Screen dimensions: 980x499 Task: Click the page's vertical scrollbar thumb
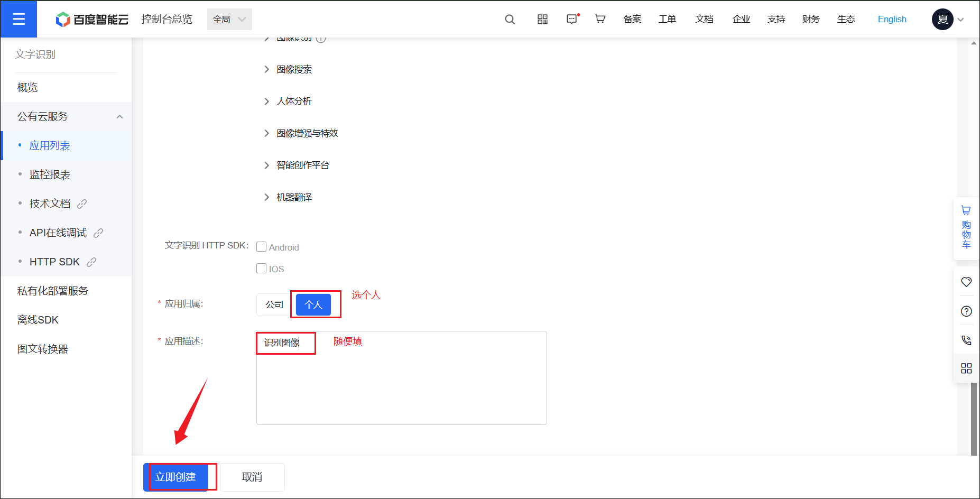(974, 419)
